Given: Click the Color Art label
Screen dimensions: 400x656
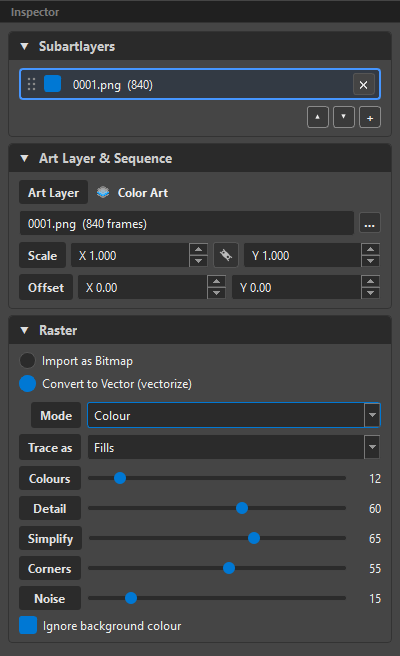Looking at the screenshot, I should (143, 193).
